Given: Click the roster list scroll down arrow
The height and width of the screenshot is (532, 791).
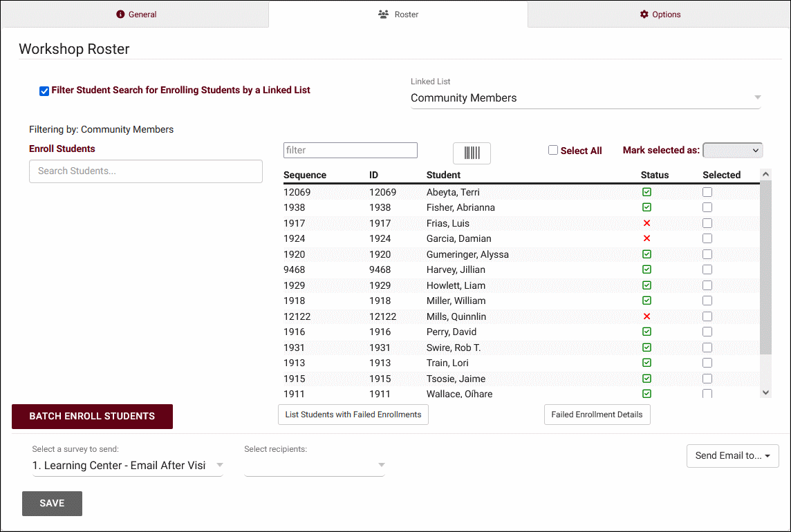Looking at the screenshot, I should click(765, 392).
